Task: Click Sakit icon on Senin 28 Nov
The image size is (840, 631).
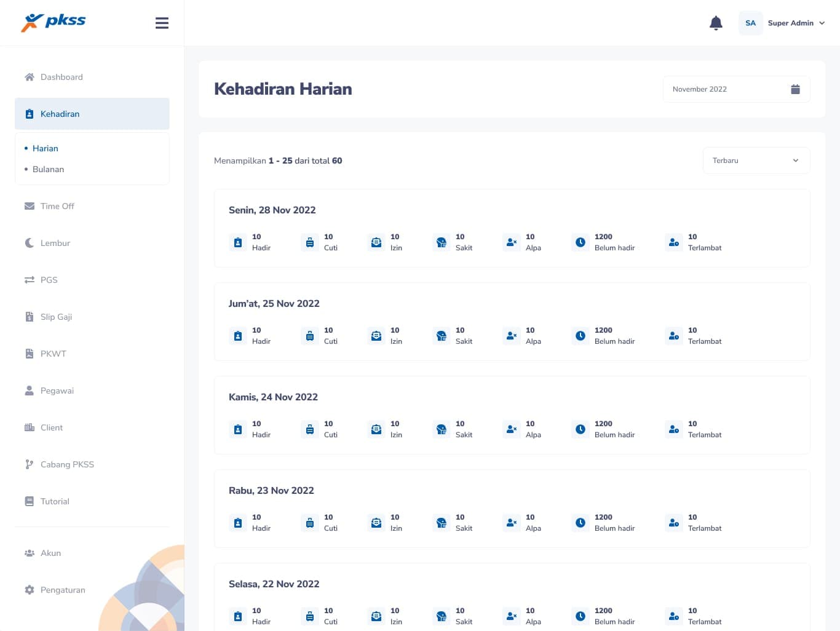Action: tap(442, 242)
